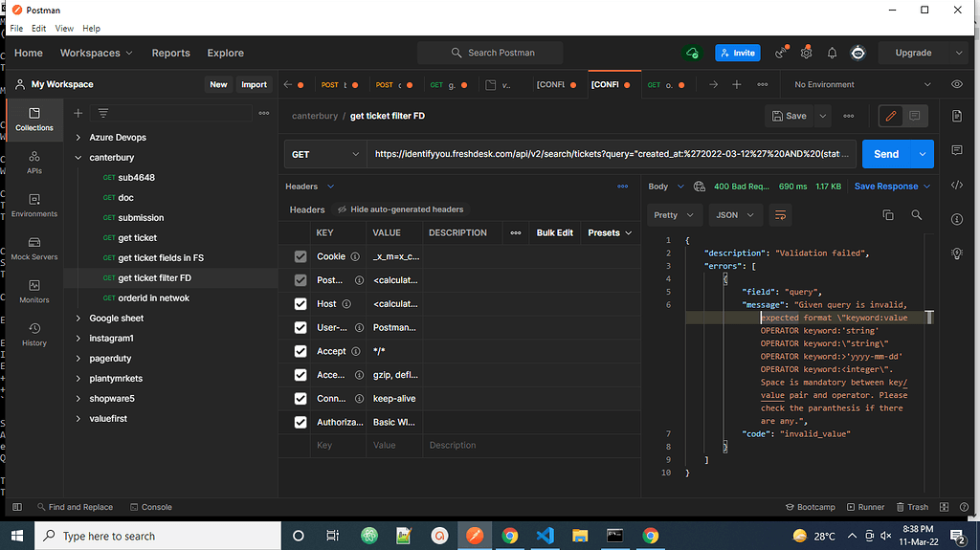The height and width of the screenshot is (550, 980).
Task: Uncheck the Host header checkbox
Action: pos(301,304)
